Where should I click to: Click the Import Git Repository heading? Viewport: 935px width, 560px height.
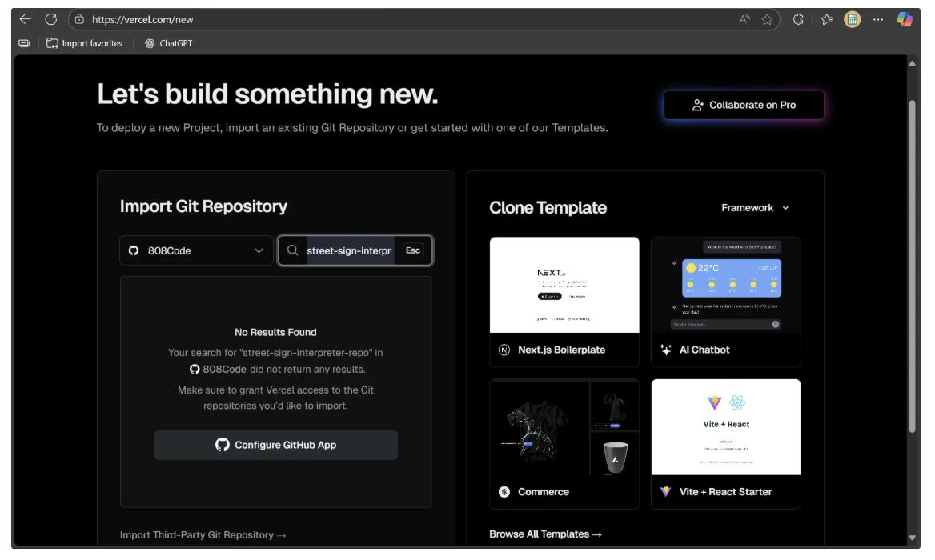pyautogui.click(x=203, y=206)
